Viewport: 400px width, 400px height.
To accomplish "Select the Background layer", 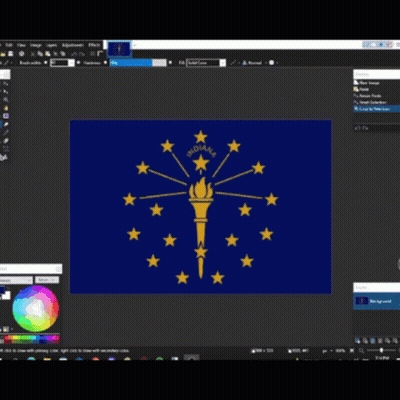I will pyautogui.click(x=377, y=301).
